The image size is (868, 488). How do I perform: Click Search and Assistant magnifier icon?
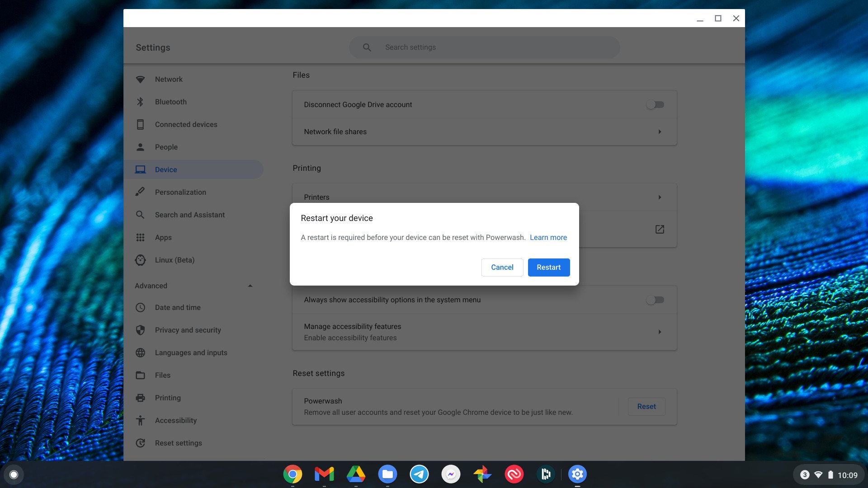click(140, 215)
